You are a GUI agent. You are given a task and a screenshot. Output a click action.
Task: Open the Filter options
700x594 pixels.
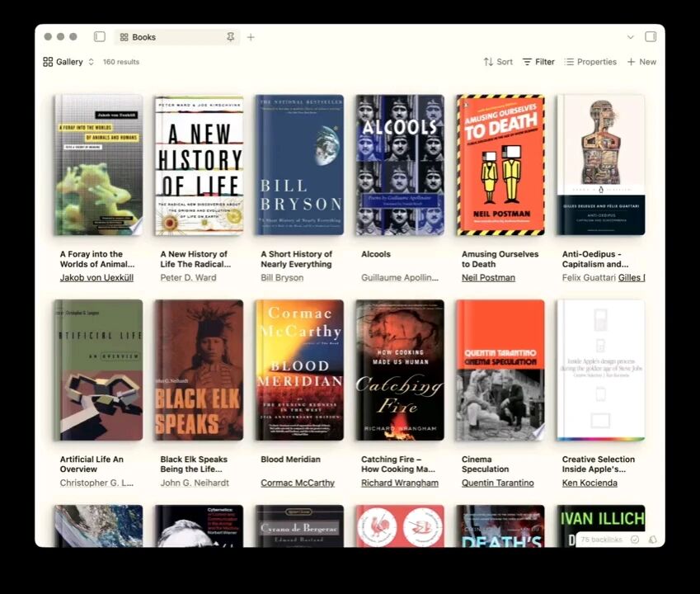pos(539,62)
